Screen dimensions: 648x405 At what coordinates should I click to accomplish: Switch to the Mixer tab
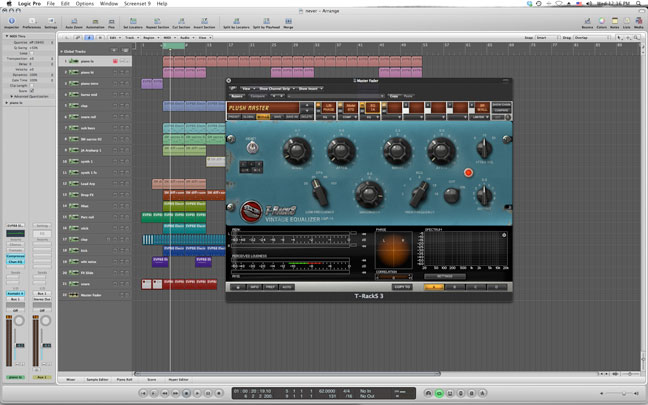[x=71, y=379]
